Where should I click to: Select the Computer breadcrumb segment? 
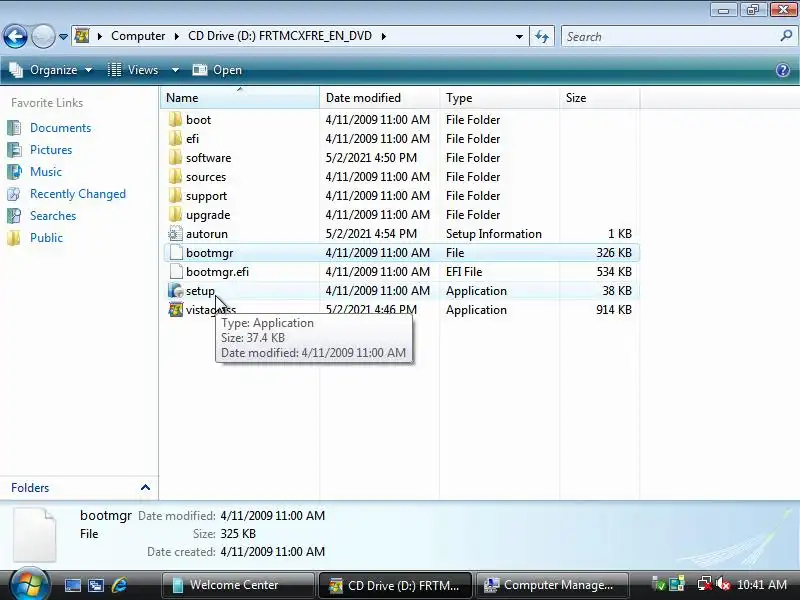coord(138,36)
